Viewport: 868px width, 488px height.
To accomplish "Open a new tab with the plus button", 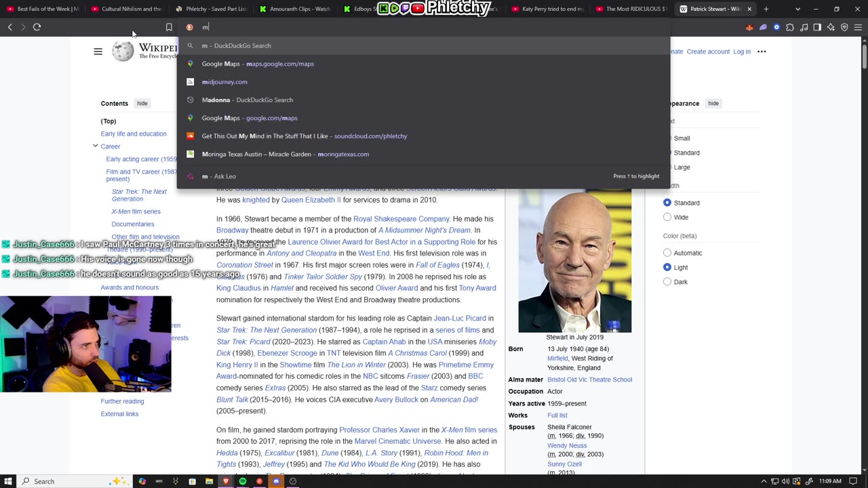I will coord(766,9).
